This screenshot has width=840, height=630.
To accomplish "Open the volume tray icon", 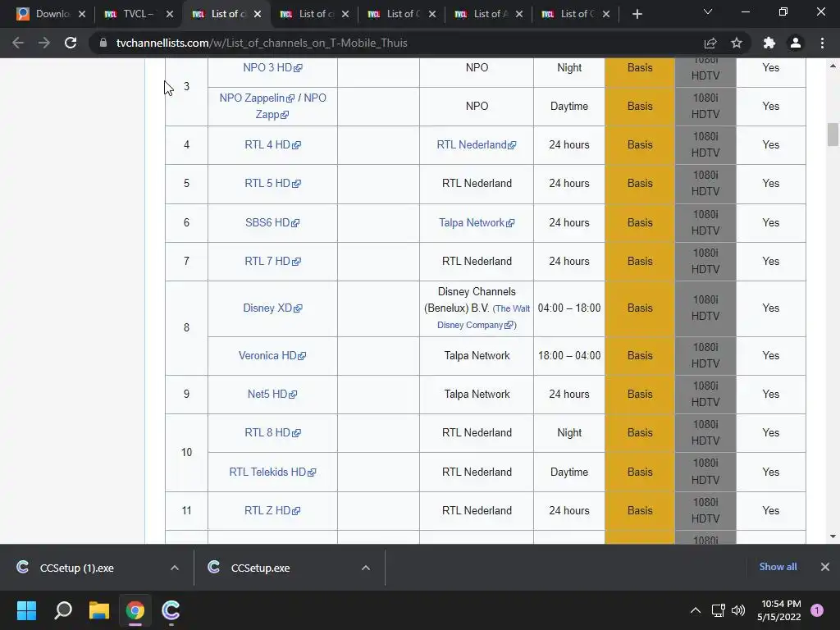I will pos(738,610).
